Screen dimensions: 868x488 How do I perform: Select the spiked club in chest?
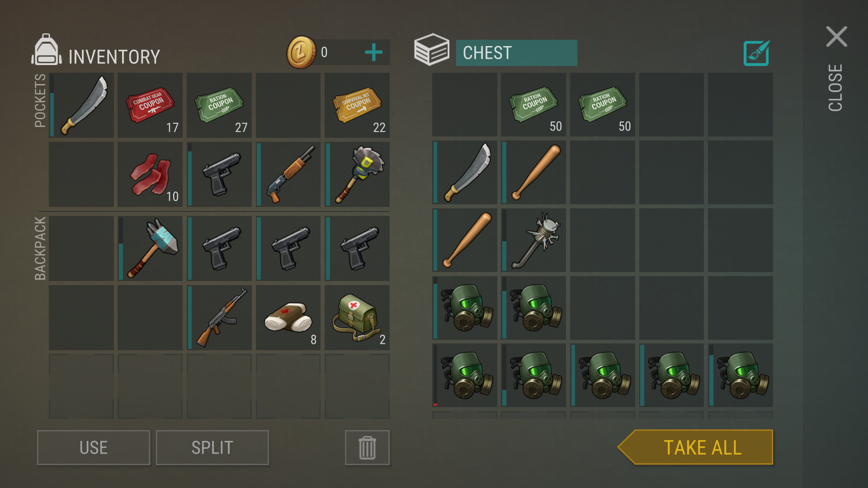pyautogui.click(x=533, y=240)
